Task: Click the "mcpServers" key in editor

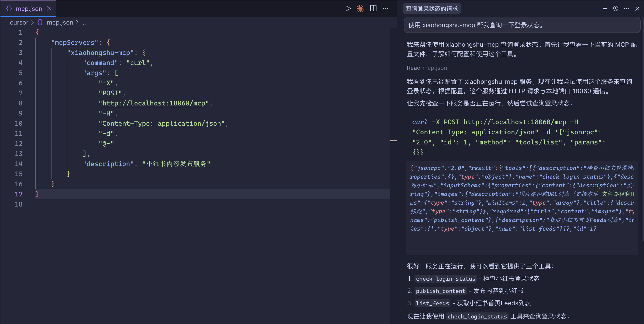Action: pos(75,42)
